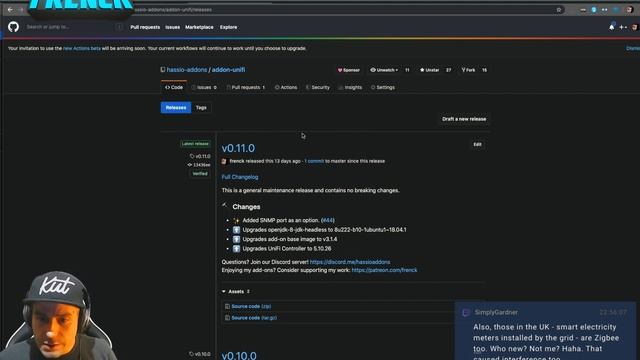Open the plus create-new menu
640x360 pixels.
tap(623, 27)
